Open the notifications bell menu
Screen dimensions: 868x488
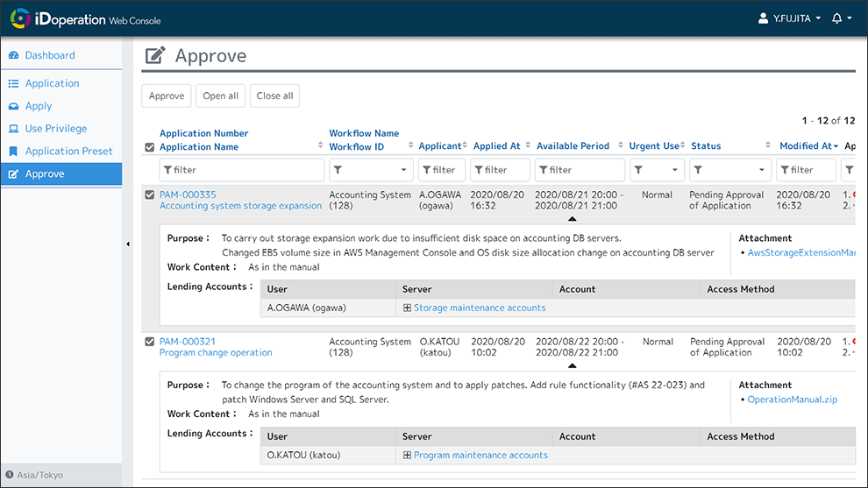pyautogui.click(x=842, y=18)
